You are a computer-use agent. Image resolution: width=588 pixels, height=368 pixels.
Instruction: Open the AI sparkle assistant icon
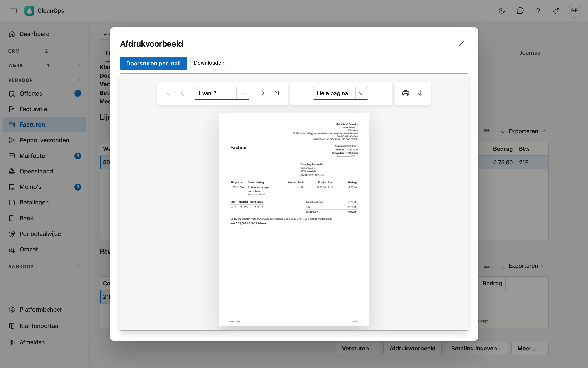[556, 11]
